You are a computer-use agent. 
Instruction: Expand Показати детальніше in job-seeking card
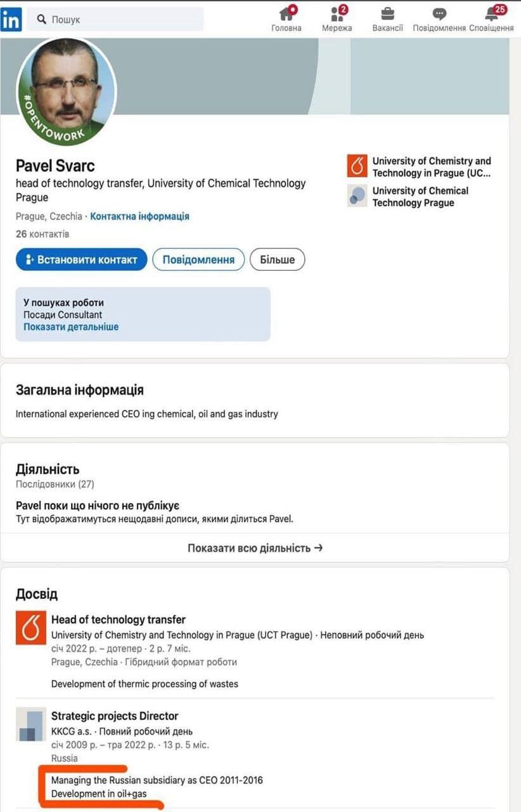tap(71, 327)
